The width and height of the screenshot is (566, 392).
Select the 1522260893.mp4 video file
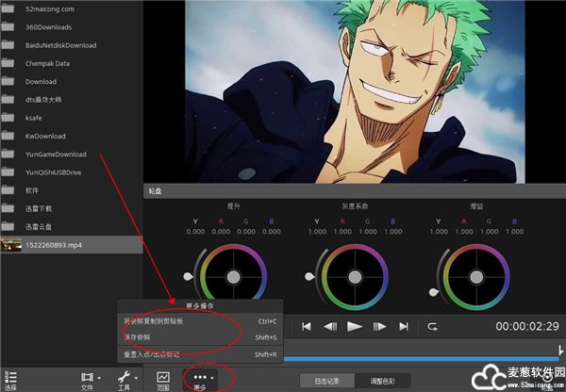(57, 244)
